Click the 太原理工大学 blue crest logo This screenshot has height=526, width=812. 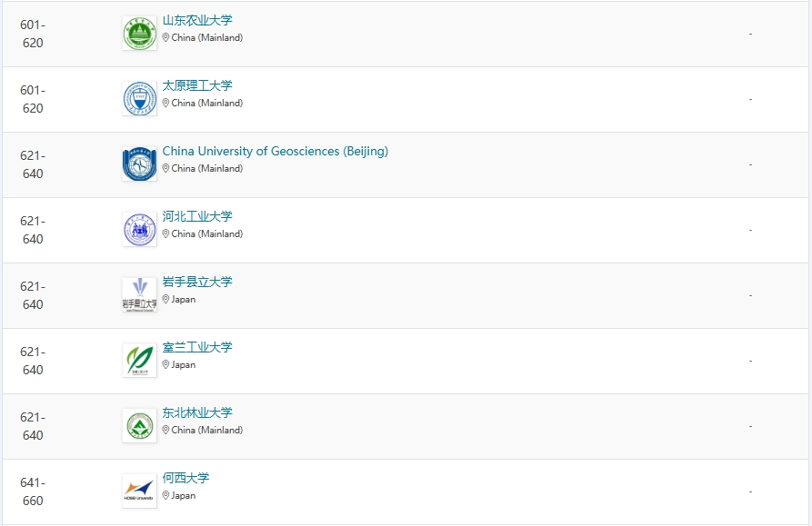pos(140,99)
